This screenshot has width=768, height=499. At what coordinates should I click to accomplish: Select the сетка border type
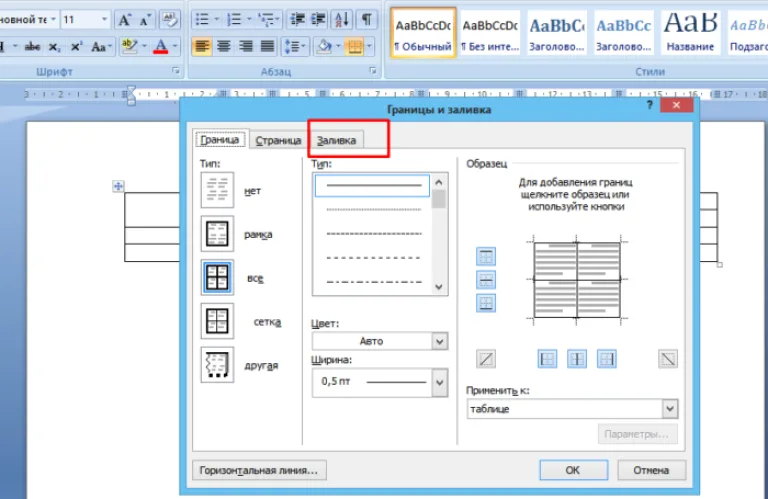click(217, 321)
